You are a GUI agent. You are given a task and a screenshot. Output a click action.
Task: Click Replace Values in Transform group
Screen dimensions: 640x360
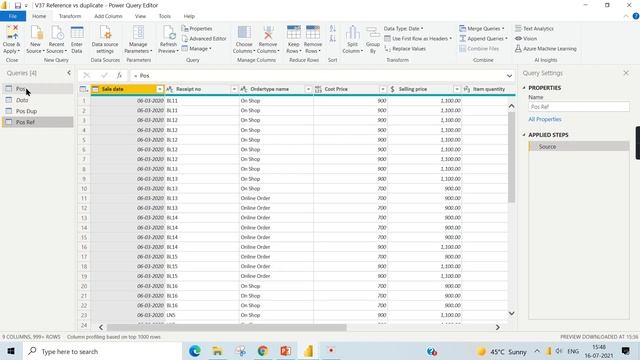pos(405,49)
